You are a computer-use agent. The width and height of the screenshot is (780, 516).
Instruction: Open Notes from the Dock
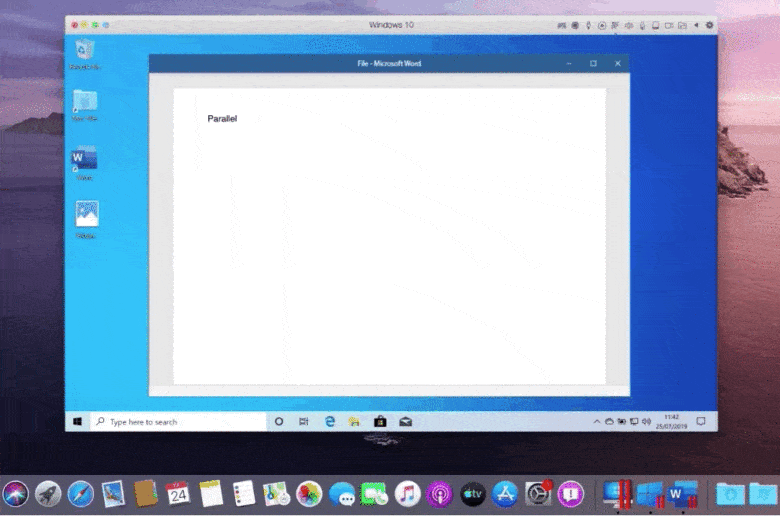(x=211, y=494)
